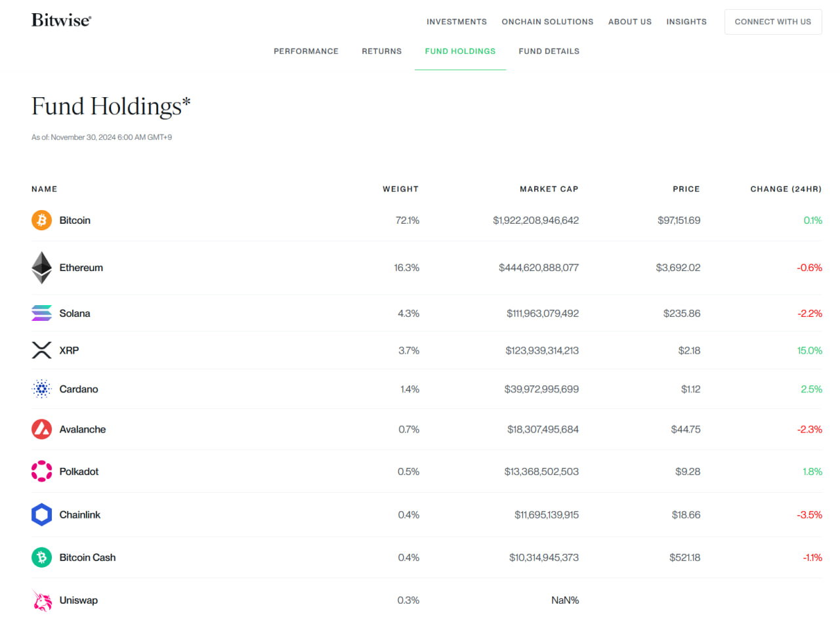Switch to the Returns tab
The image size is (840, 626).
(381, 51)
